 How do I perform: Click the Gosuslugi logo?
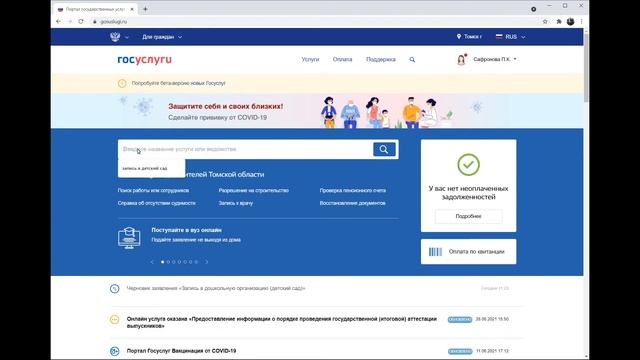point(144,60)
